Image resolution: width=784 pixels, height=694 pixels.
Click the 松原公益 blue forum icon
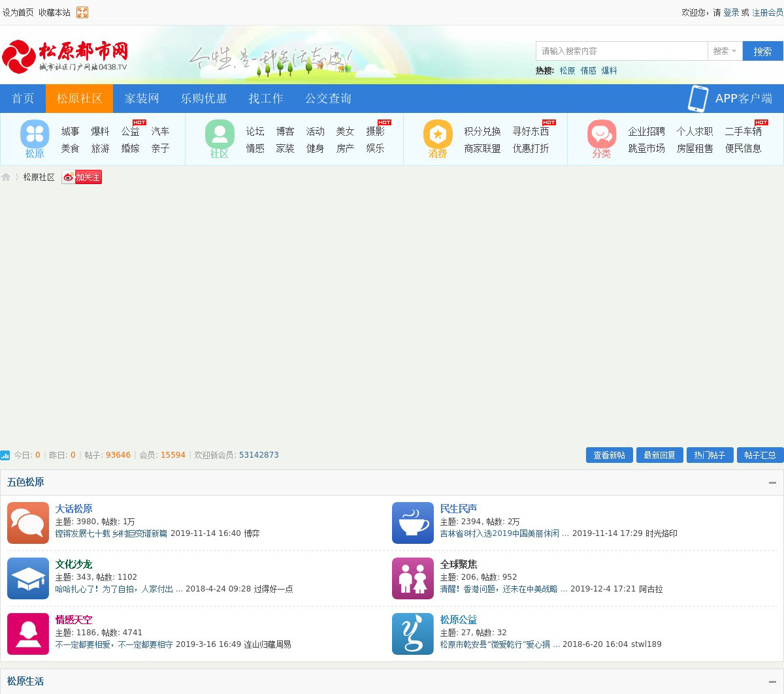[x=413, y=634]
